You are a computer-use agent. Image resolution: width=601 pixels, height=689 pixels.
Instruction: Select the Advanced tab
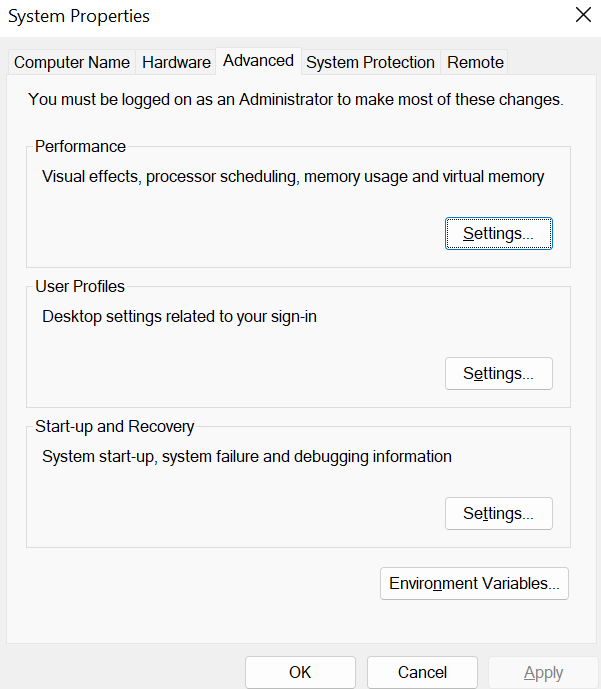(258, 61)
